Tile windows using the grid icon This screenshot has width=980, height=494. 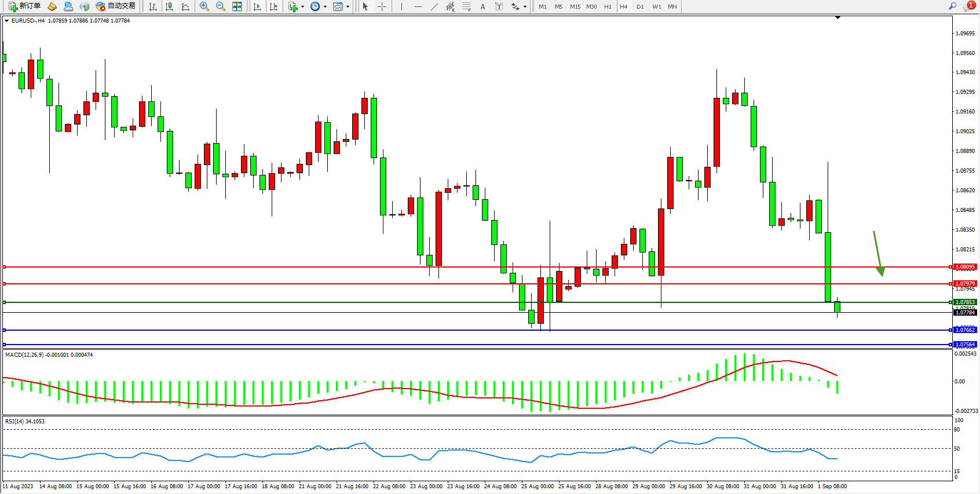[237, 6]
